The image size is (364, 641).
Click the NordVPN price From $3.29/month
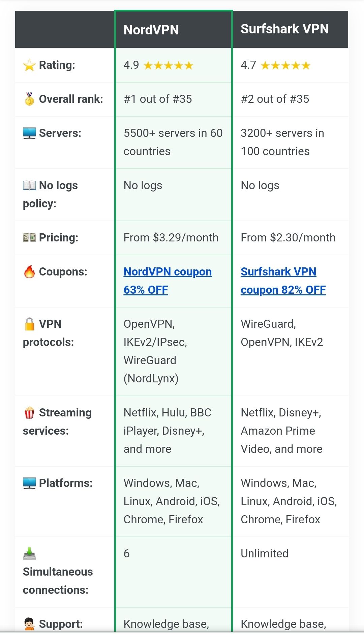[x=171, y=238]
